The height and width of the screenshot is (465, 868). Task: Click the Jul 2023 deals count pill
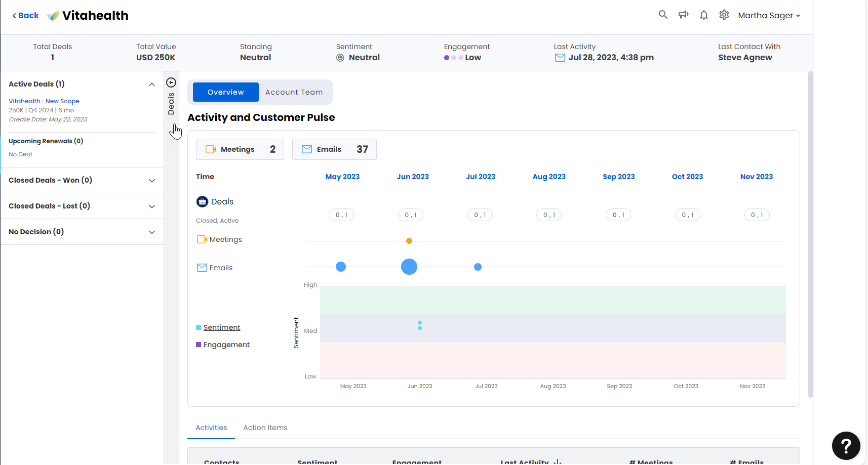[480, 215]
